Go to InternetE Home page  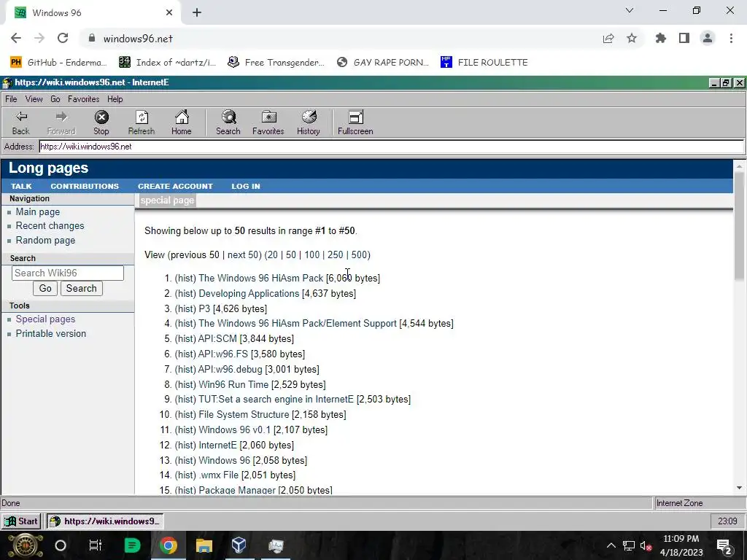(x=182, y=122)
